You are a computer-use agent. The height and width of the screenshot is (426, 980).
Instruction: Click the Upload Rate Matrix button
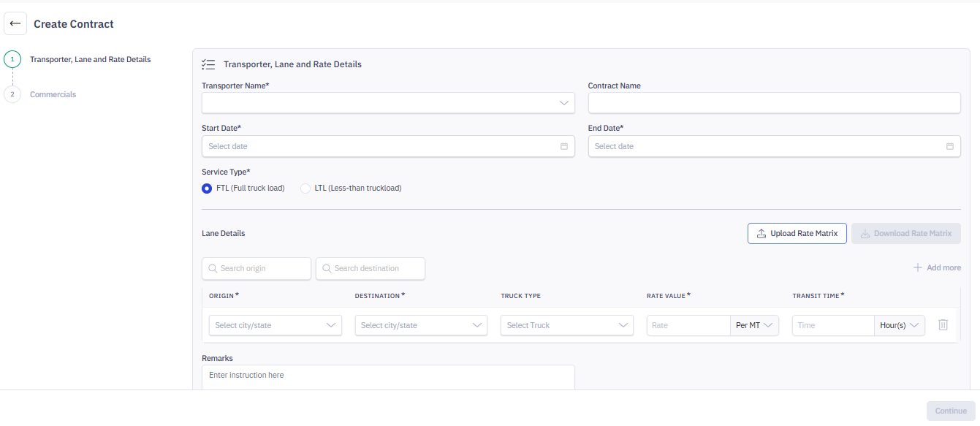(797, 233)
